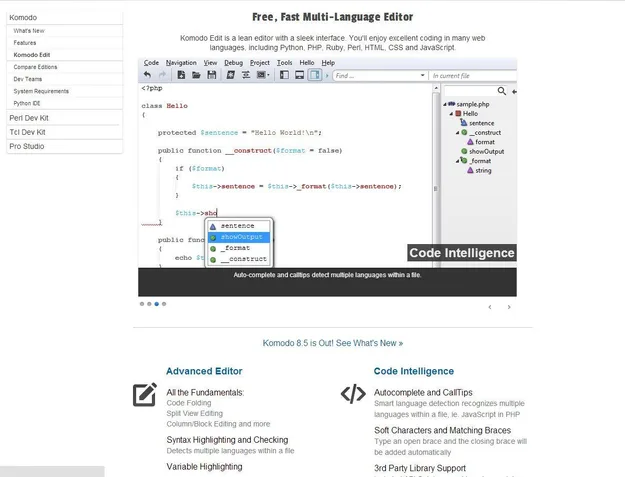Click the Code Intelligence heading link
Screen dimensions: 625x477
pyautogui.click(x=413, y=371)
